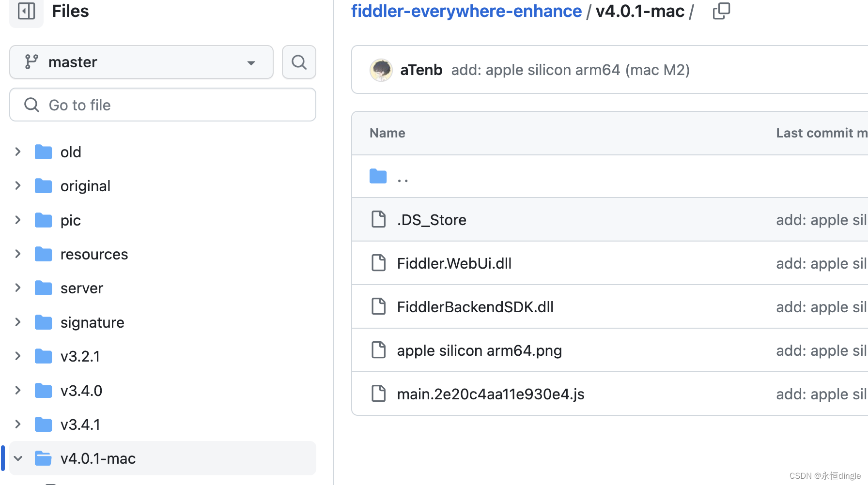Open apple silicon arm64.png file
Image resolution: width=868 pixels, height=485 pixels.
pyautogui.click(x=480, y=350)
